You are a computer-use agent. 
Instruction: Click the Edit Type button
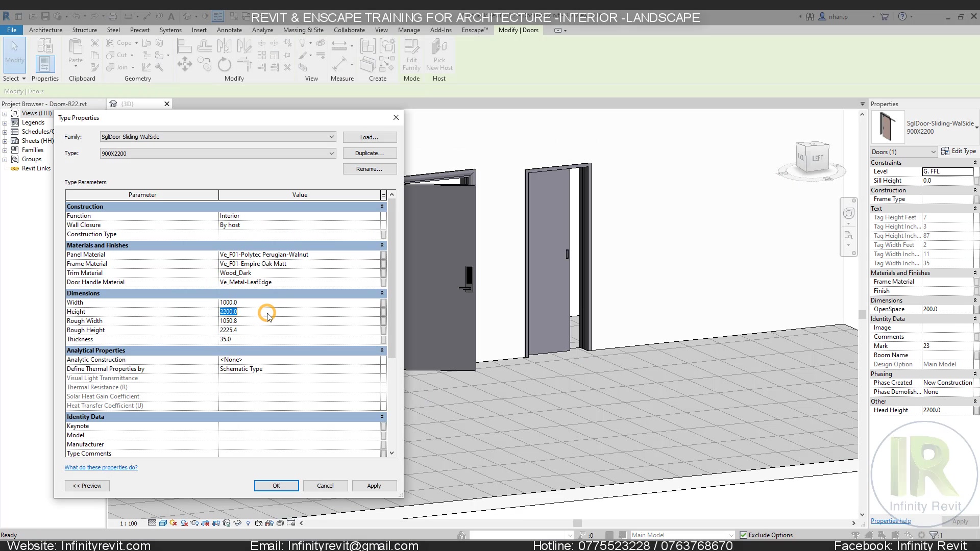(959, 151)
